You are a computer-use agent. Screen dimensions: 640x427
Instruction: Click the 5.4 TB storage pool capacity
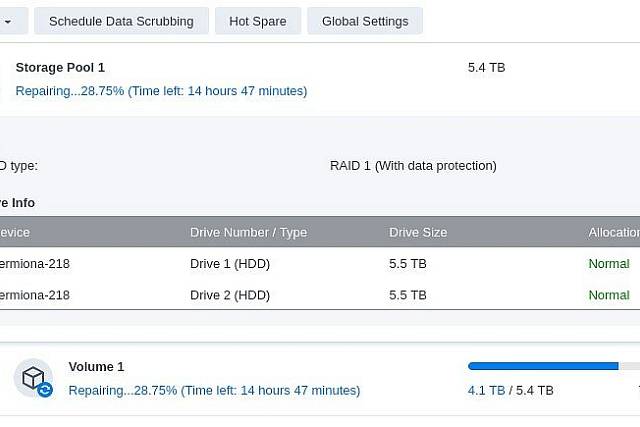[486, 67]
